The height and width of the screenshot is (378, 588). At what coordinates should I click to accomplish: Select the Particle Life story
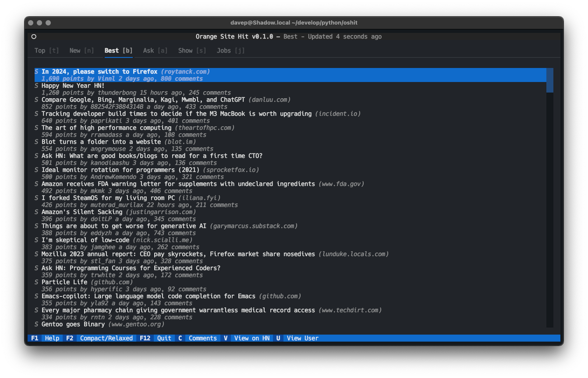click(64, 282)
